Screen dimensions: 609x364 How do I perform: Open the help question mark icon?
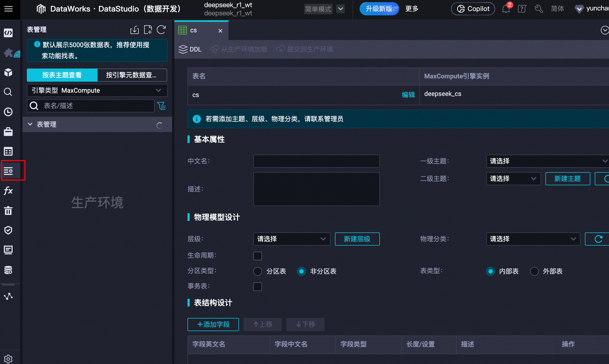pos(522,9)
